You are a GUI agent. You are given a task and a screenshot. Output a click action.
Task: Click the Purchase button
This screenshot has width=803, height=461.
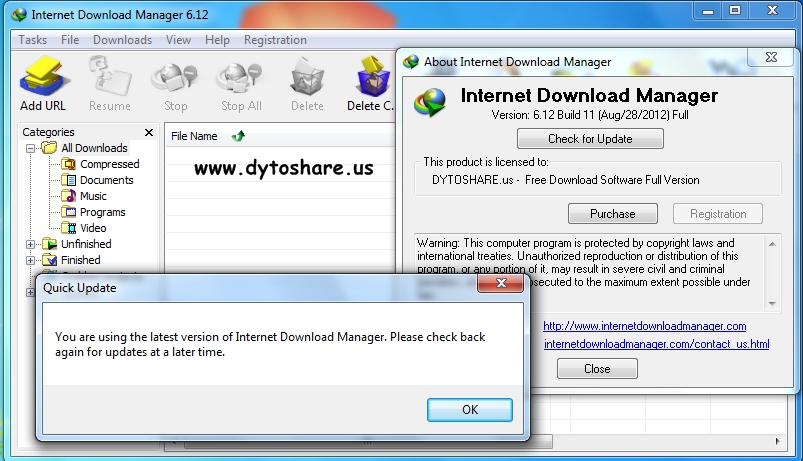[x=612, y=214]
